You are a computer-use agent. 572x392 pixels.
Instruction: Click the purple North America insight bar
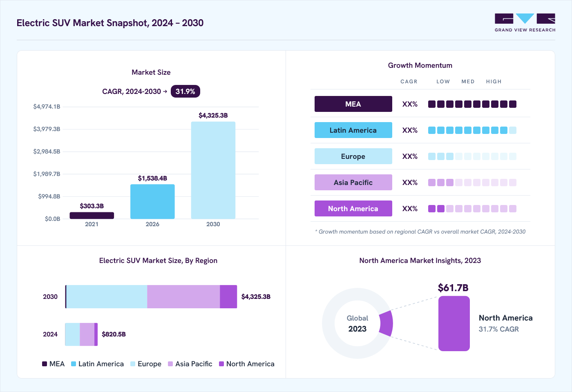tap(454, 323)
